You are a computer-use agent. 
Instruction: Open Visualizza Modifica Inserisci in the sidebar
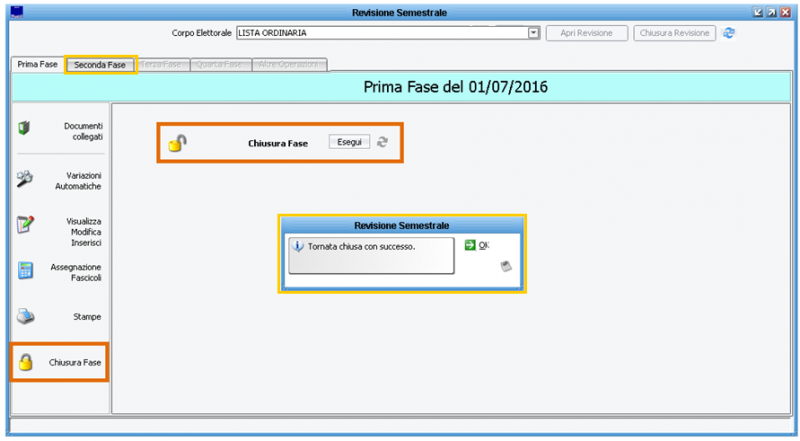84,232
